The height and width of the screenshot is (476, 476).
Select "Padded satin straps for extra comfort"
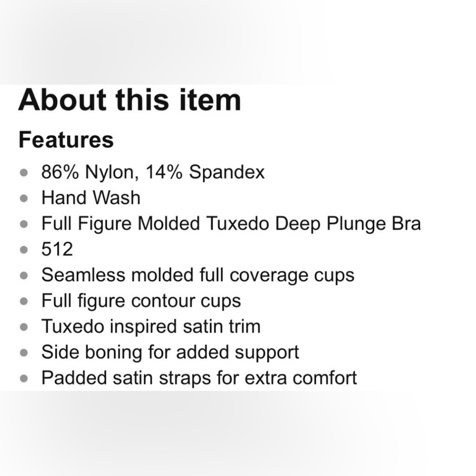point(199,378)
